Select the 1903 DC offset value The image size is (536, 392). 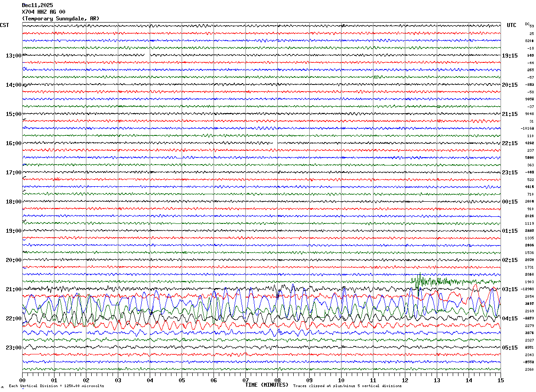(529, 282)
